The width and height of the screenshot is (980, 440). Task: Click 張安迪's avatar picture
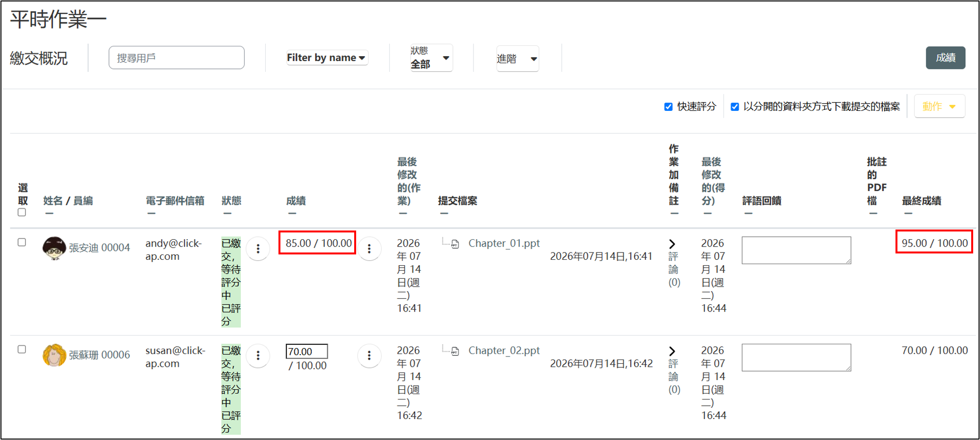[54, 248]
